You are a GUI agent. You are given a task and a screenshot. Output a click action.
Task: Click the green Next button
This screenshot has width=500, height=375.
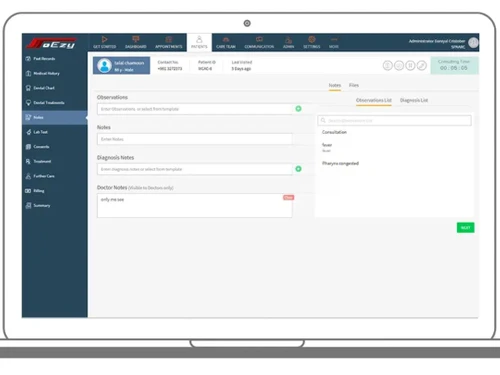[x=465, y=228]
